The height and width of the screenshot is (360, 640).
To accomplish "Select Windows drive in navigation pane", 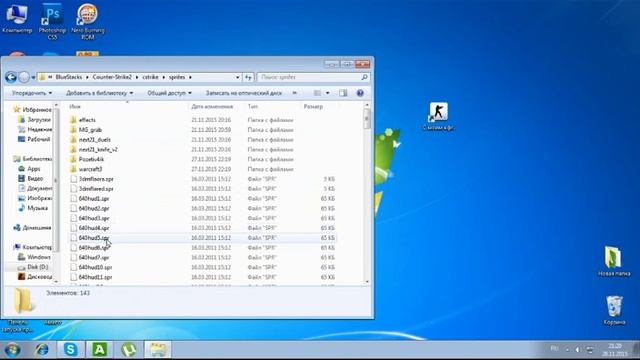I will [x=34, y=257].
